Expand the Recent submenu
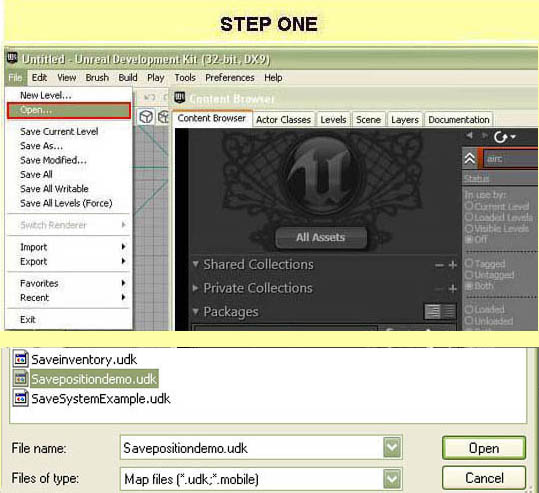539x493 pixels. [x=69, y=298]
